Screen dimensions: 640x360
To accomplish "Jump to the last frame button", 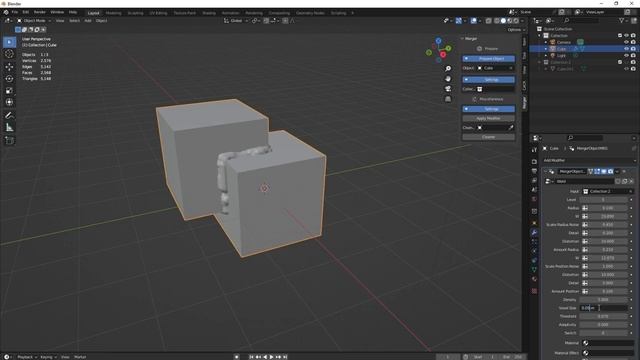I will pos(285,357).
